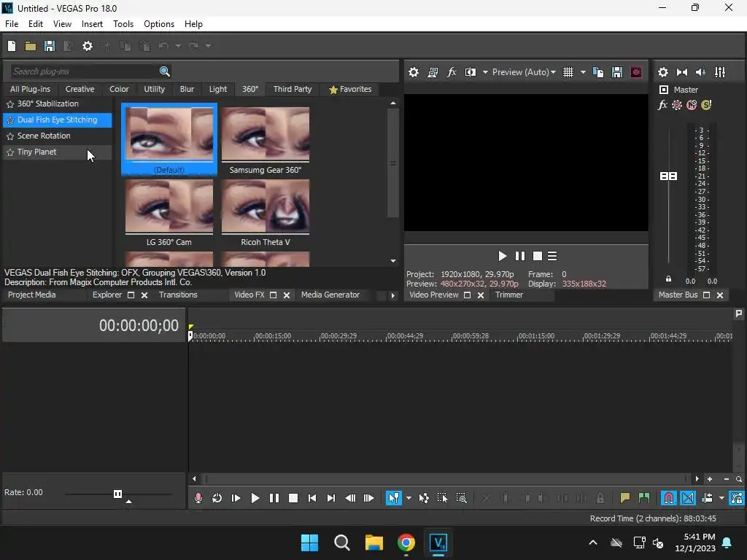Expand Split Screen View dropdown arrow

pos(485,72)
